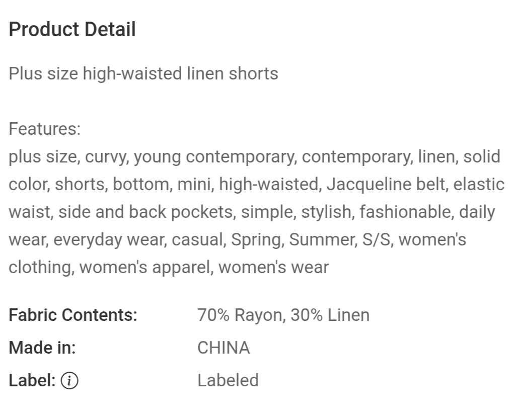Screen dimensions: 511x420
Task: Click 'high-waisted' in the features paragraph
Action: [x=269, y=184]
